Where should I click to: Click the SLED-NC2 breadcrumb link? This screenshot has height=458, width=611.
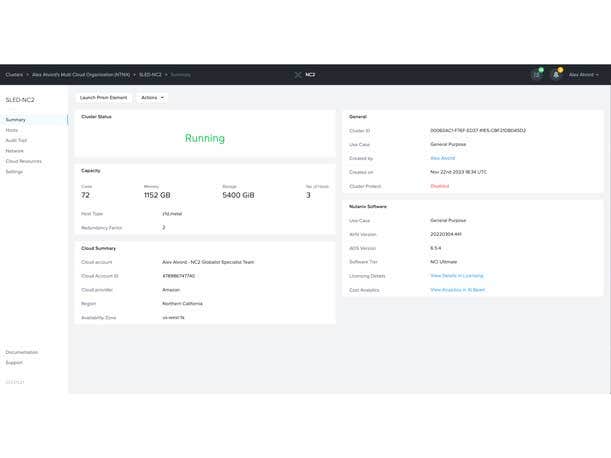coord(150,74)
